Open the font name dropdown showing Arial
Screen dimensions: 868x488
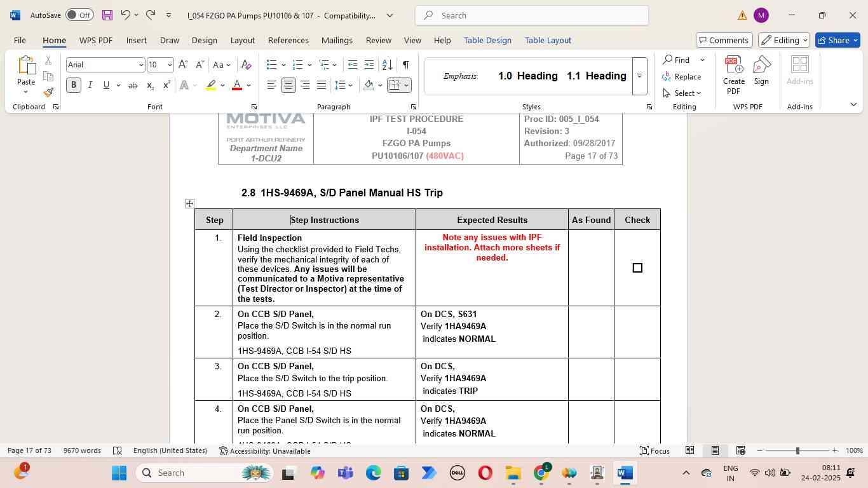(141, 65)
